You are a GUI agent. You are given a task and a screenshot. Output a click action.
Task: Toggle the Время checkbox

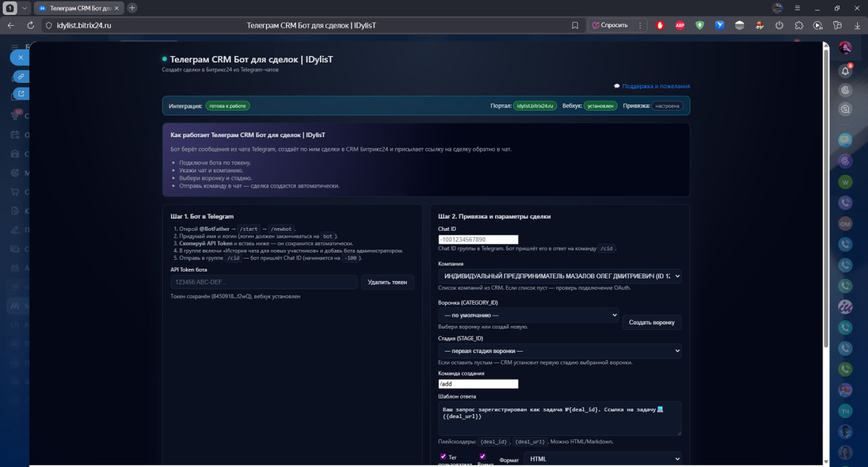(x=483, y=457)
